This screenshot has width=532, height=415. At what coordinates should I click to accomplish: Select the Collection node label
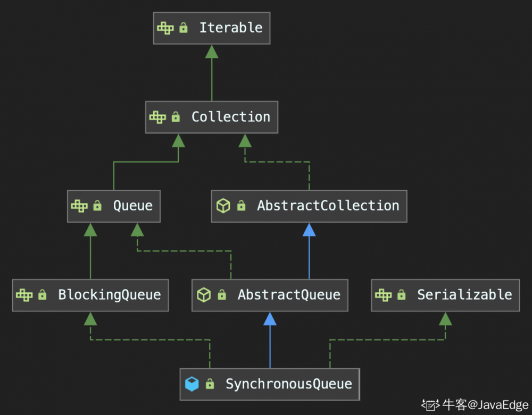(x=230, y=117)
